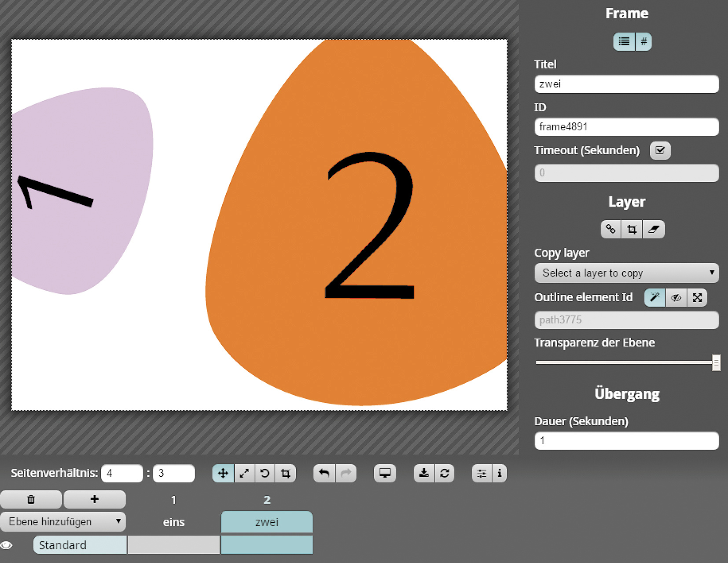Reload the document with refresh icon
This screenshot has width=728, height=563.
click(445, 473)
